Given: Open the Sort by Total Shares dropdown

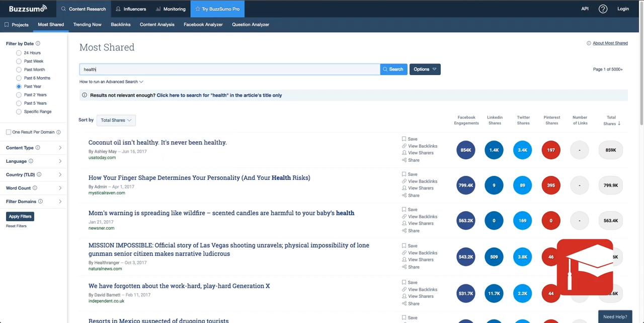Looking at the screenshot, I should coord(116,120).
